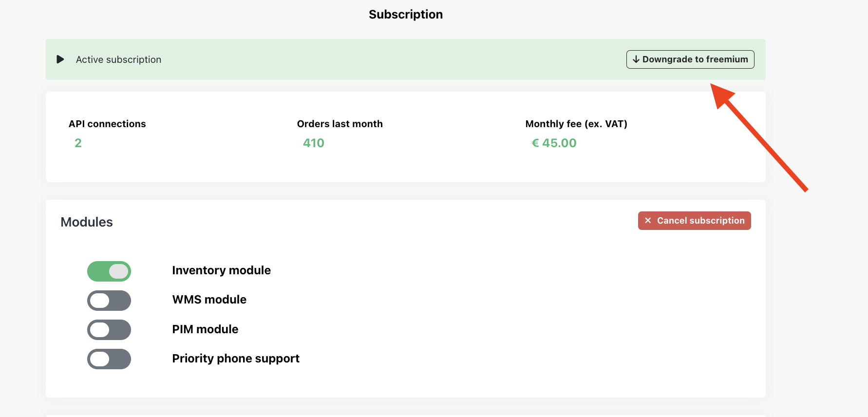868x417 pixels.
Task: Disable the Inventory module toggle
Action: tap(109, 271)
